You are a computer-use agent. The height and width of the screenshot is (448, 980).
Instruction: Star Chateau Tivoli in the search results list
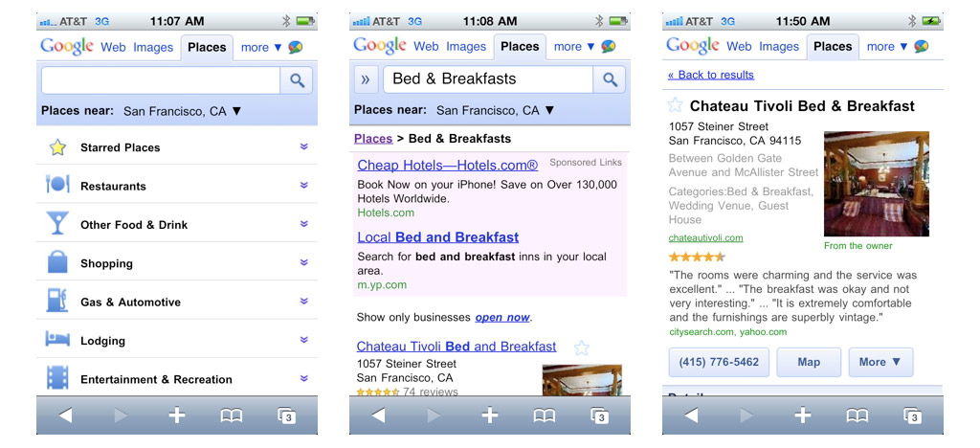(581, 347)
